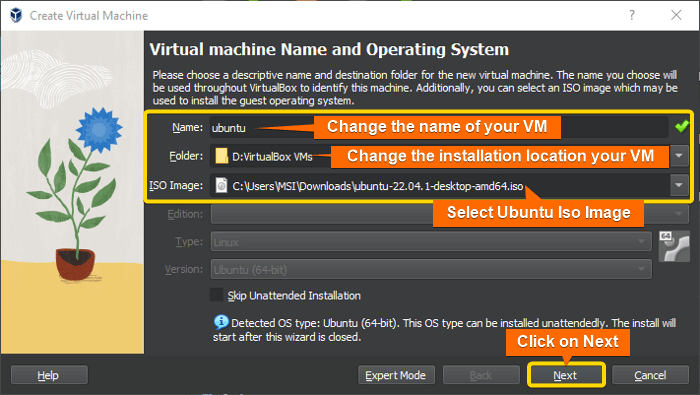
Task: Click the greyed-out Back button
Action: 481,375
